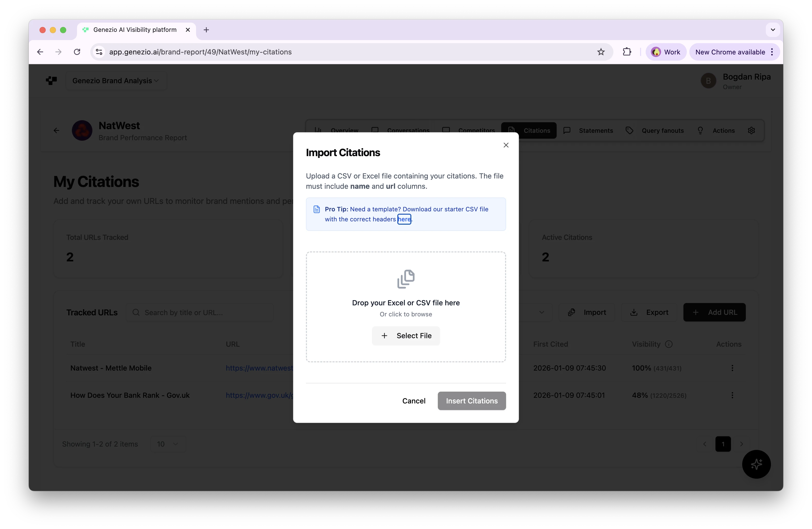Image resolution: width=812 pixels, height=529 pixels.
Task: Open the Actions tab
Action: (716, 130)
